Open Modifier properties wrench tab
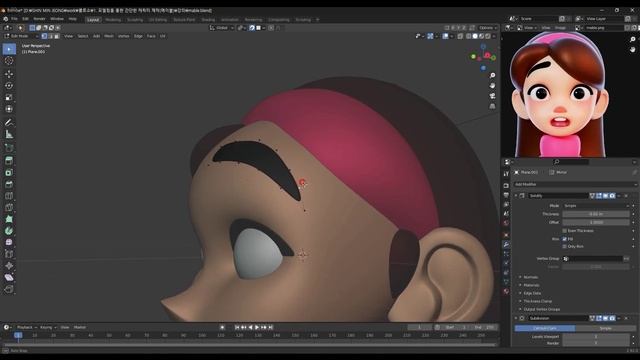Image resolution: width=640 pixels, height=360 pixels. pyautogui.click(x=506, y=244)
